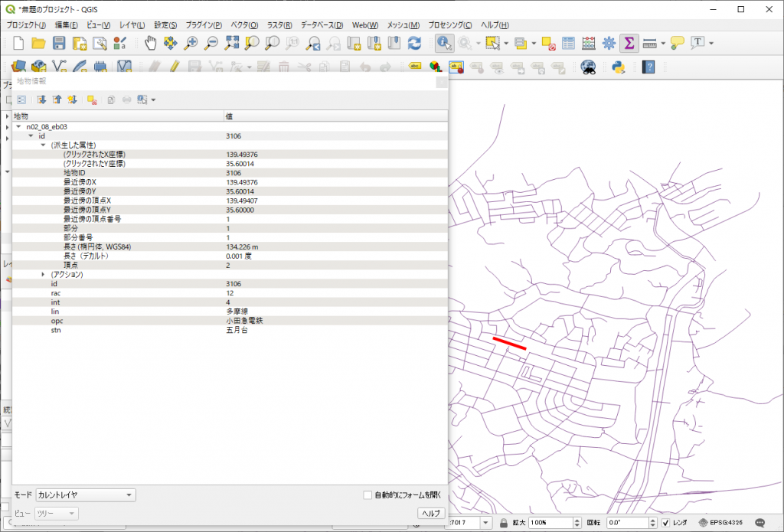The height and width of the screenshot is (532, 784).
Task: Open the Python console
Action: (x=620, y=67)
